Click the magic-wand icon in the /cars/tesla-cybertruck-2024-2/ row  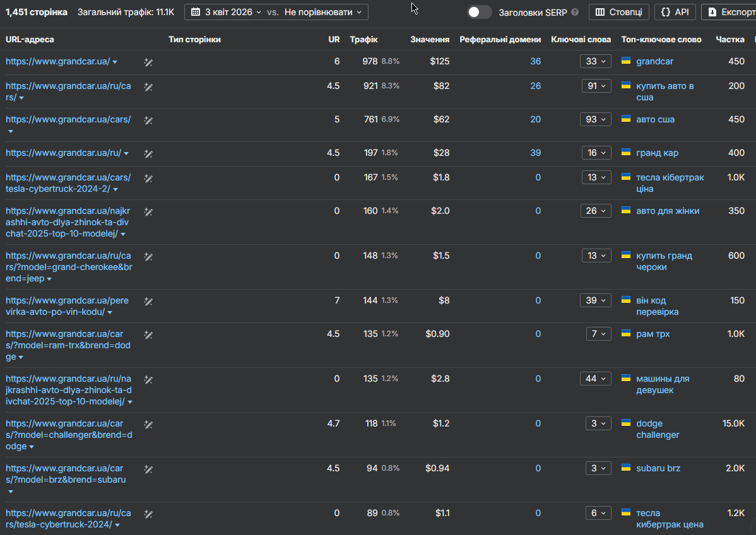click(x=148, y=179)
